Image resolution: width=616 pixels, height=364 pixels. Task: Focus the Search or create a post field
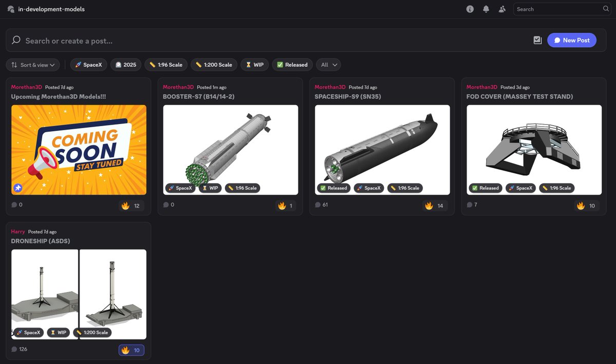tap(277, 41)
